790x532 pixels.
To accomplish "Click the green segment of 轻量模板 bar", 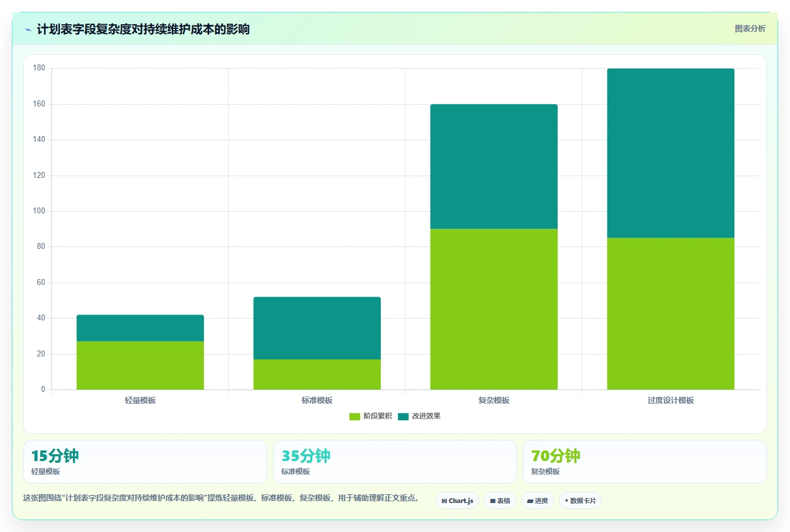I will pyautogui.click(x=140, y=365).
